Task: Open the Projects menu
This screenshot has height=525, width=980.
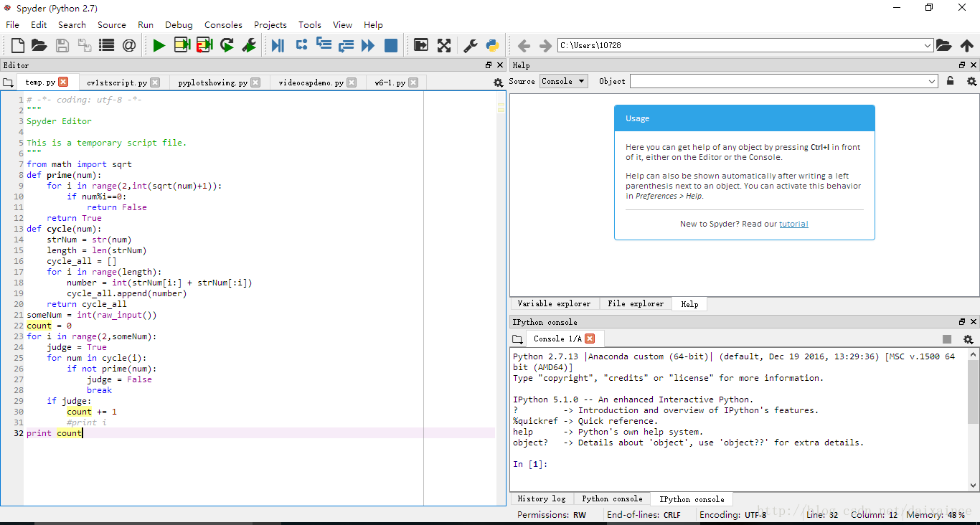Action: (x=270, y=24)
